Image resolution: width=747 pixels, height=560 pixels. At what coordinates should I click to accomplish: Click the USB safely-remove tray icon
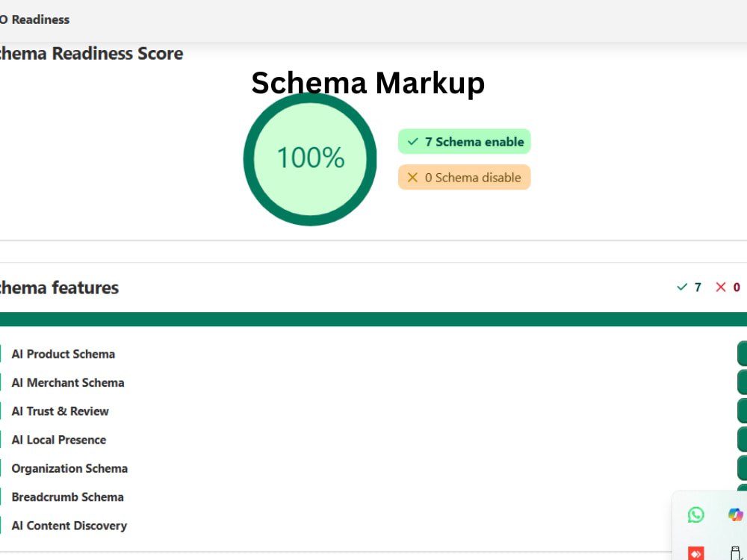tap(735, 553)
